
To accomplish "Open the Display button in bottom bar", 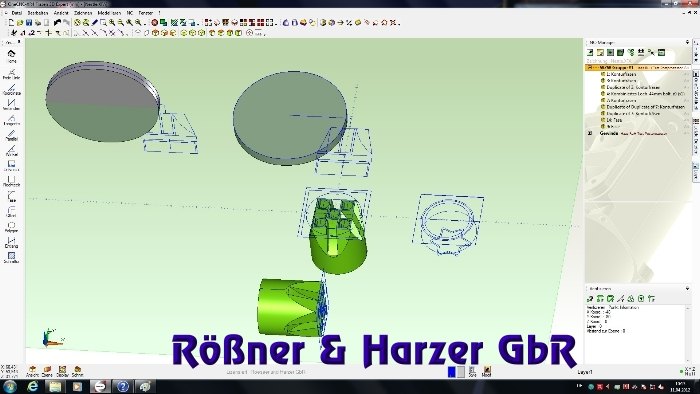I will (x=62, y=371).
